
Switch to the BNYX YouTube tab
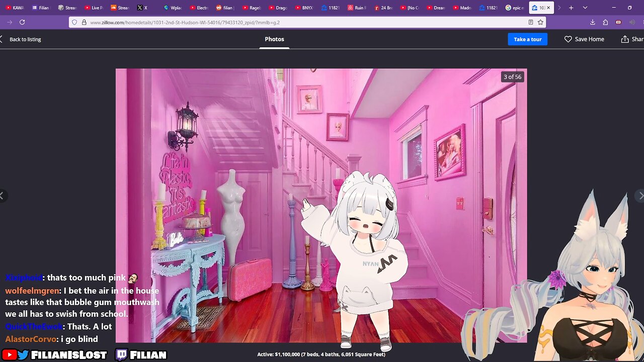click(304, 8)
